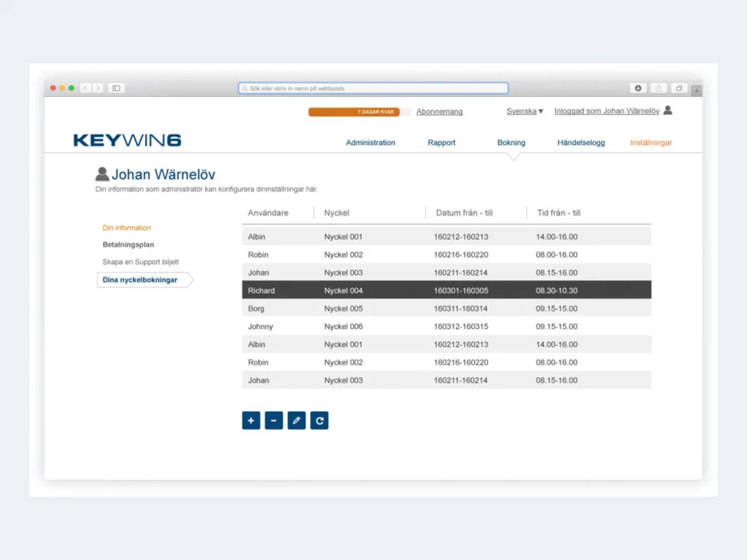Image resolution: width=747 pixels, height=560 pixels.
Task: Open Betalningsplan in the sidebar
Action: coord(128,244)
